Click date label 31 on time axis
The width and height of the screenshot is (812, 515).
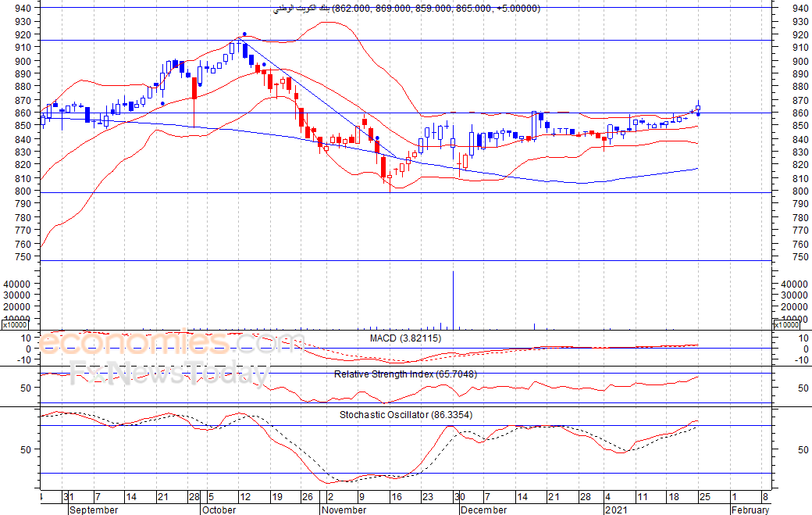69,497
